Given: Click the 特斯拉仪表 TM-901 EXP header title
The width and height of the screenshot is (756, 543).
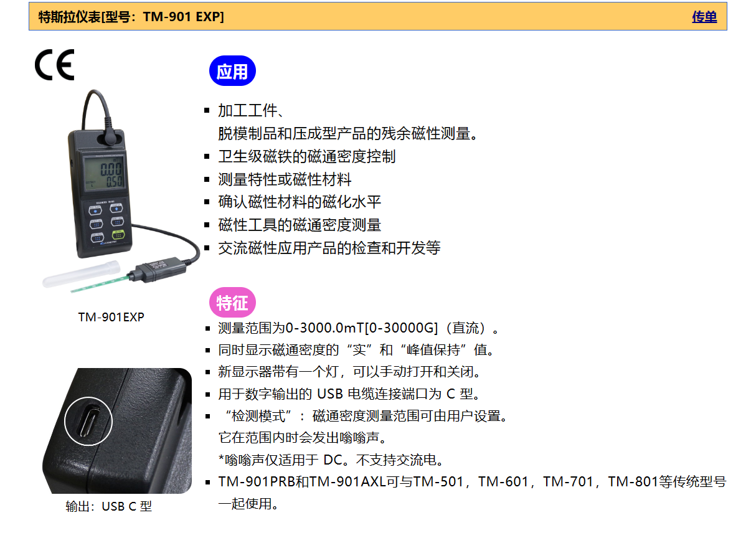Looking at the screenshot, I should pos(131,17).
